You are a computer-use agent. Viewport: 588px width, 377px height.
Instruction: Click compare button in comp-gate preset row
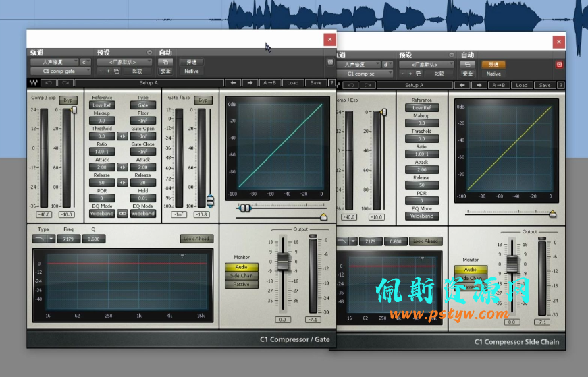click(x=137, y=71)
